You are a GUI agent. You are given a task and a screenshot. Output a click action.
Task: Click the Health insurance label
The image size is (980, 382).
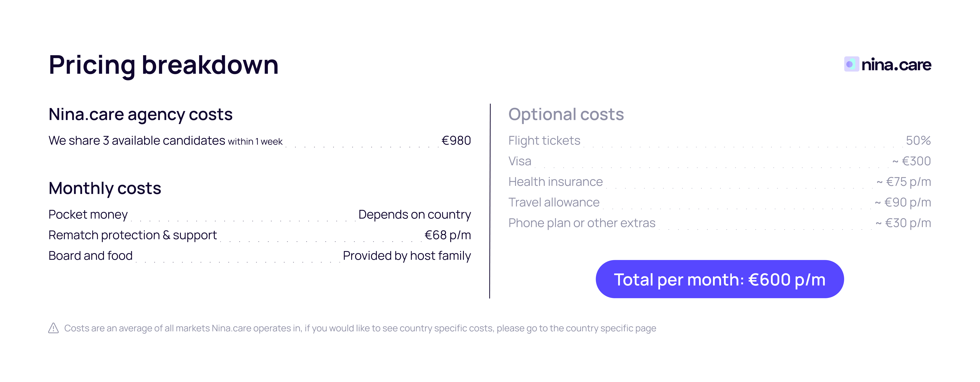coord(556,182)
